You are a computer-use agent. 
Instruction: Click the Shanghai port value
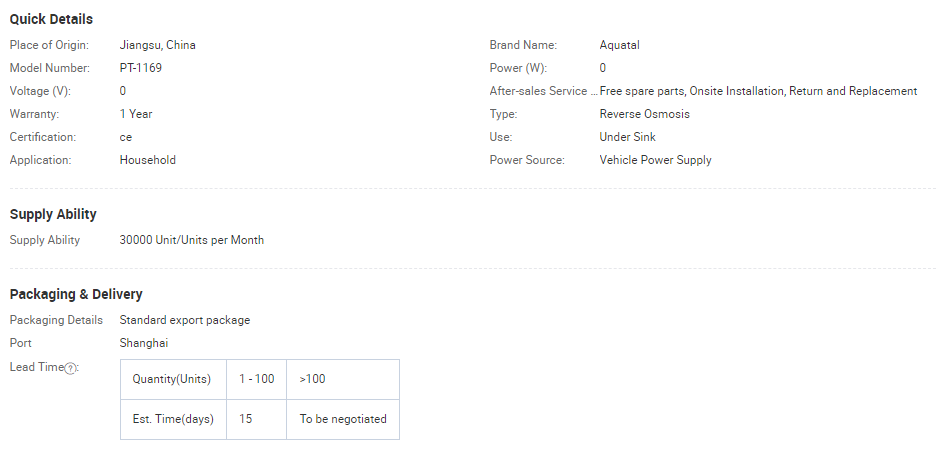[x=143, y=343]
